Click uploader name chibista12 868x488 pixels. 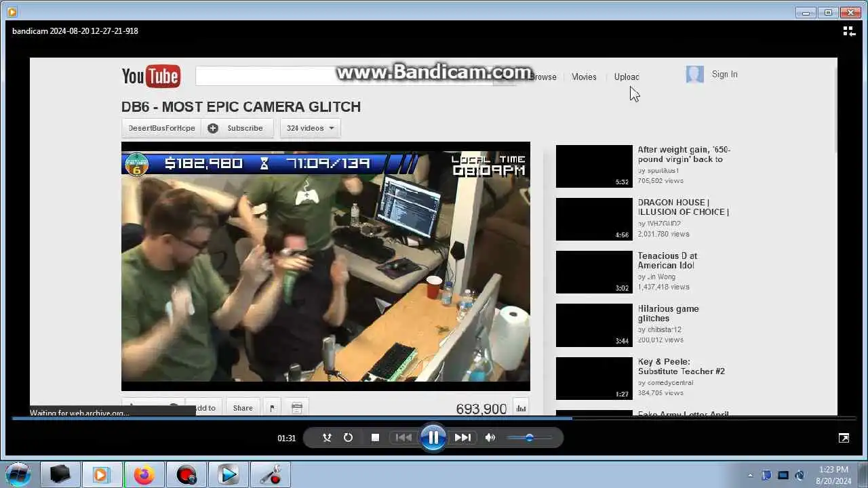click(x=664, y=330)
